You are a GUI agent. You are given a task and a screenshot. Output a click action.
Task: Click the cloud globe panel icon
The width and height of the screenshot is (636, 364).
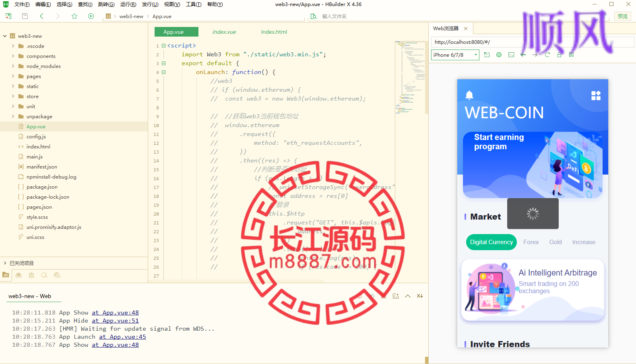pyautogui.click(x=57, y=275)
